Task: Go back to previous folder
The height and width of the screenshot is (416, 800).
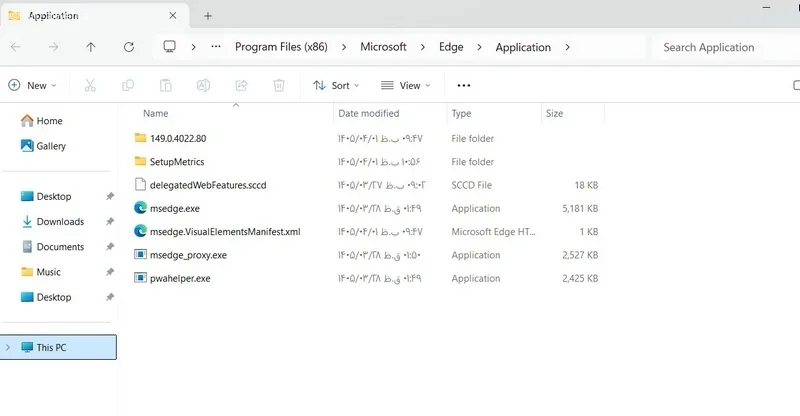Action: (16, 47)
